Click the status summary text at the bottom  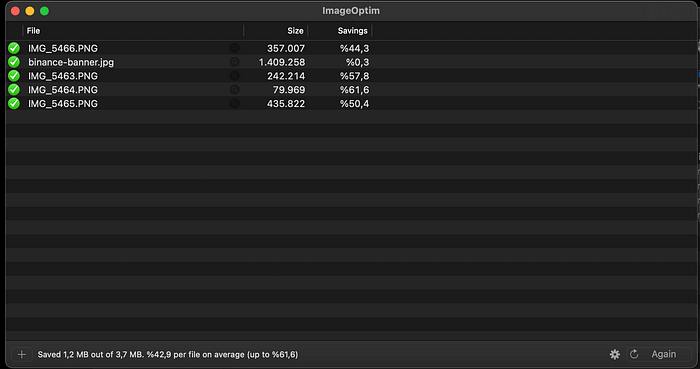coord(168,354)
